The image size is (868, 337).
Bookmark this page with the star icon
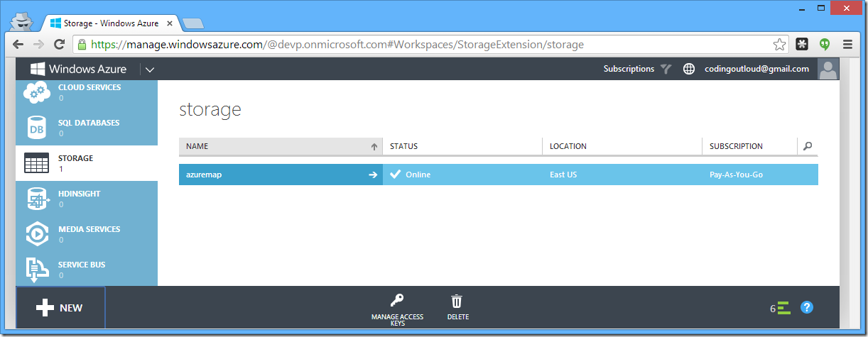pyautogui.click(x=779, y=44)
